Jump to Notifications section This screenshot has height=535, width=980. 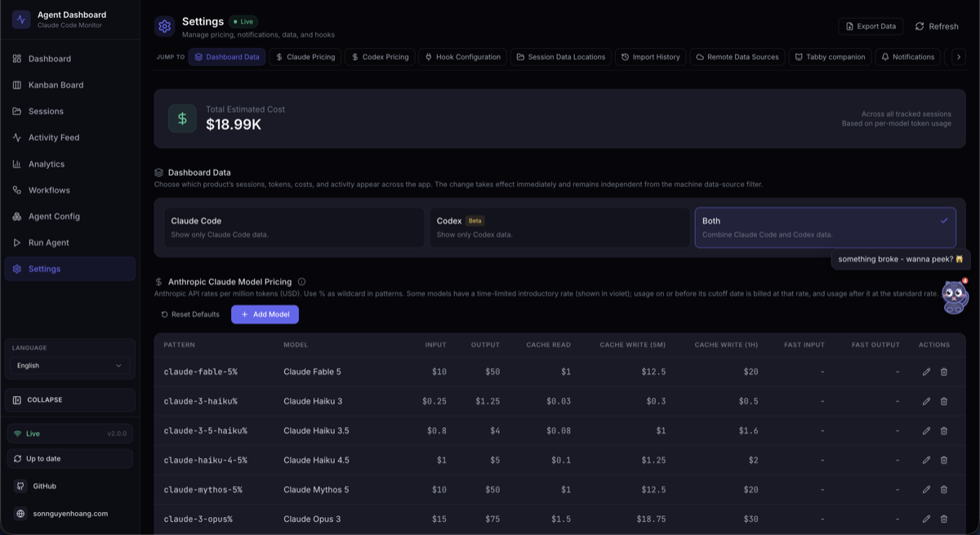pyautogui.click(x=907, y=57)
